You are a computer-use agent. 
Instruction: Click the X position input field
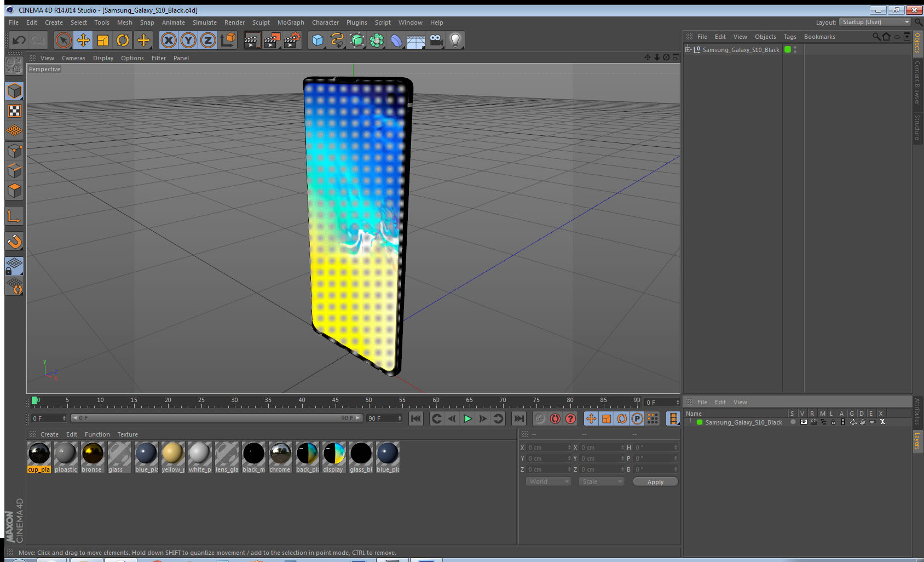pos(548,448)
